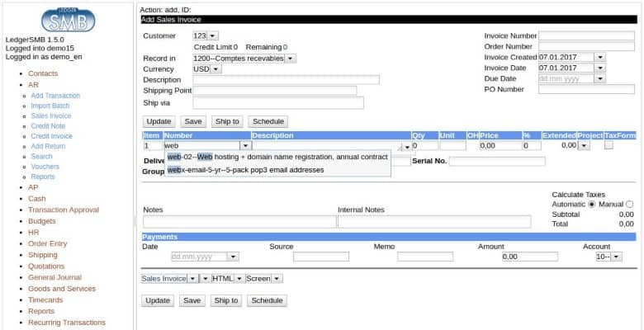644x330 pixels.
Task: Focus the Internal Notes text box
Action: (x=434, y=222)
